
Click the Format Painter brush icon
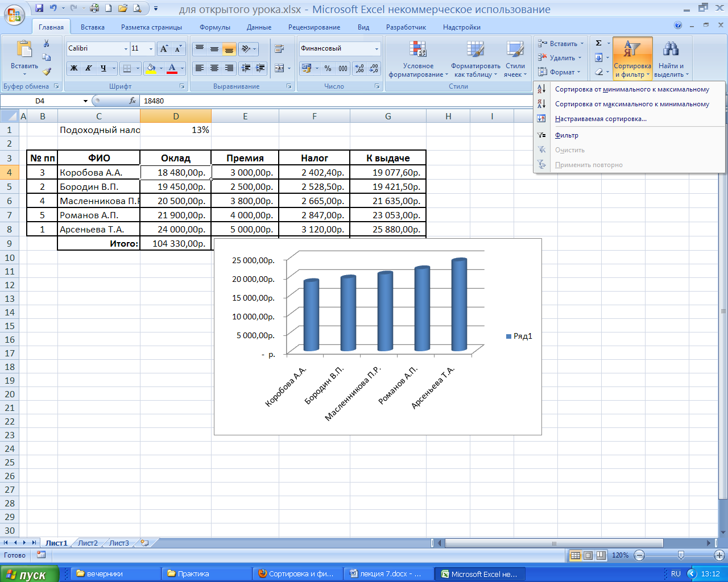(x=47, y=72)
